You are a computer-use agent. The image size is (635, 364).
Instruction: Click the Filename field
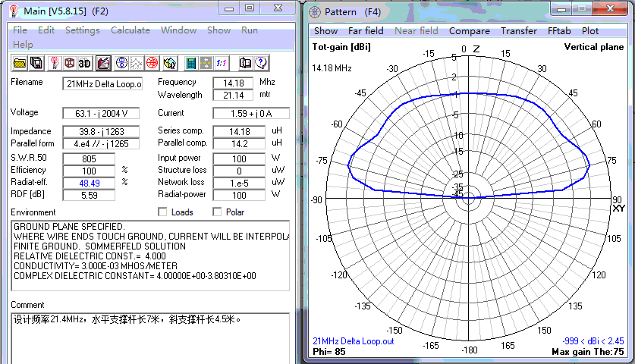[102, 83]
